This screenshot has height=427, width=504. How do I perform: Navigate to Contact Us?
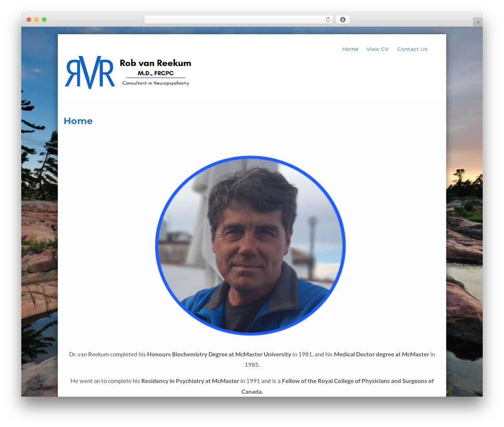pos(412,49)
